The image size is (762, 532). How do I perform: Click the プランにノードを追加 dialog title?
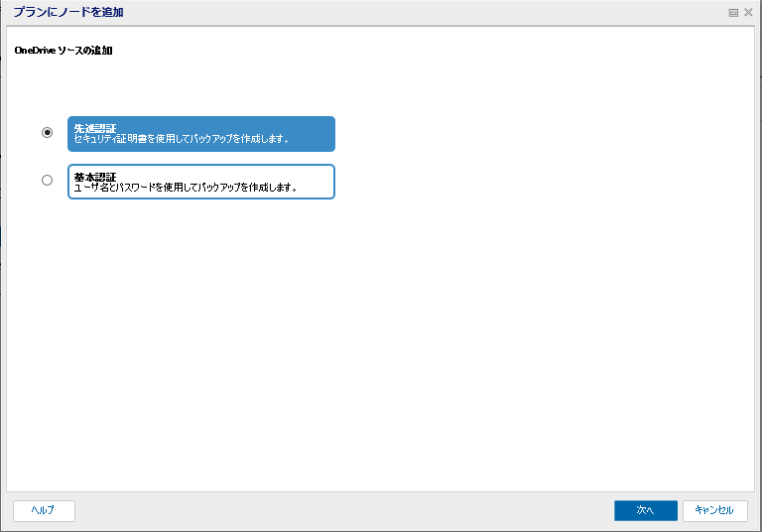point(68,12)
